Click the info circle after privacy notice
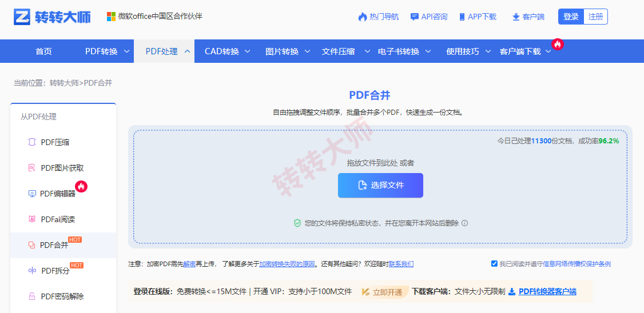Image resolution: width=644 pixels, height=313 pixels. click(x=465, y=223)
